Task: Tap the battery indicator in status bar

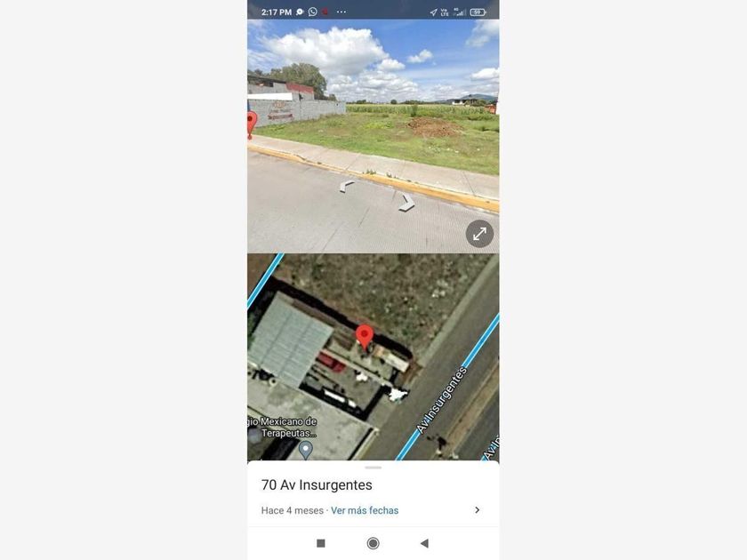Action: [478, 12]
